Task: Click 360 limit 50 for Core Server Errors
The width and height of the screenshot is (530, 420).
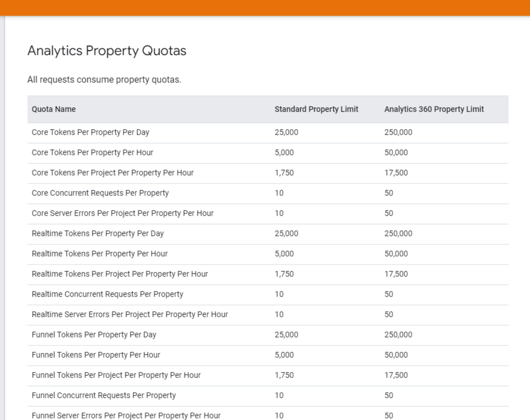Action: coord(389,213)
